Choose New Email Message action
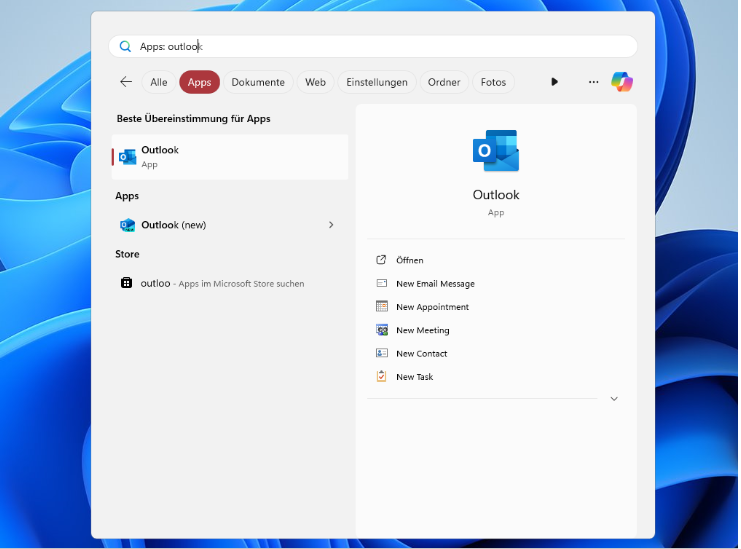This screenshot has height=549, width=741. [x=435, y=283]
